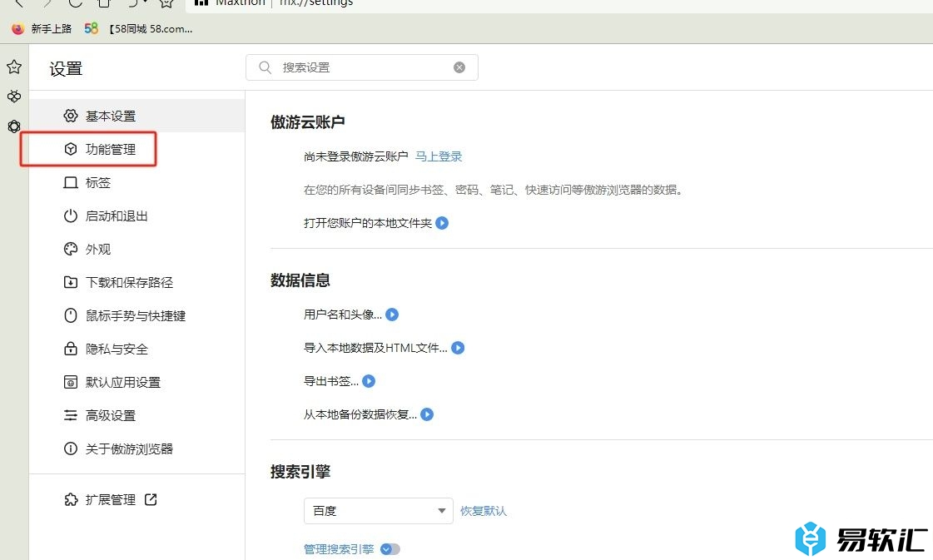The image size is (933, 560).
Task: Click the 数据信息 heading
Action: coord(300,280)
